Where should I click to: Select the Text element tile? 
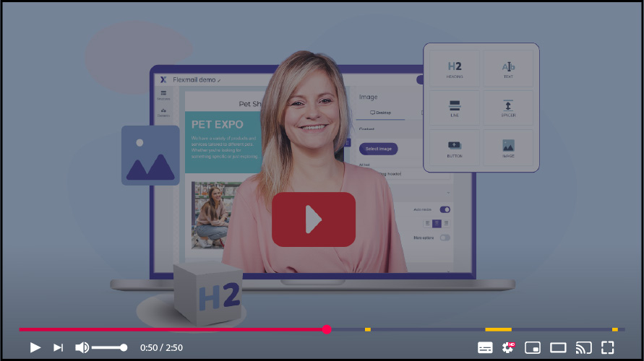pos(508,69)
